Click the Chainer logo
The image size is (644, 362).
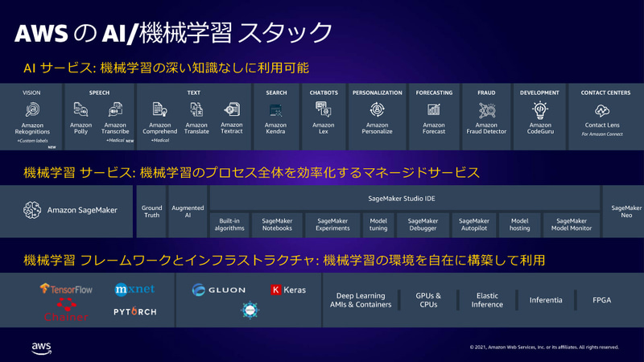66,310
